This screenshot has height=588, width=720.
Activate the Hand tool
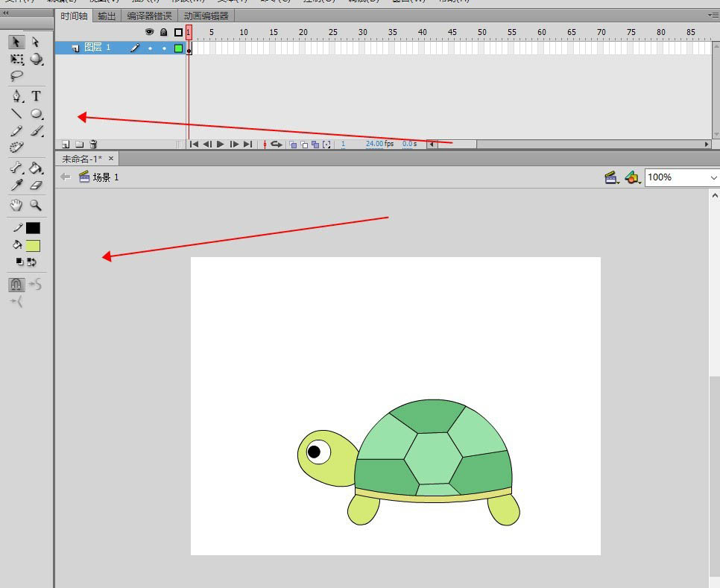16,205
